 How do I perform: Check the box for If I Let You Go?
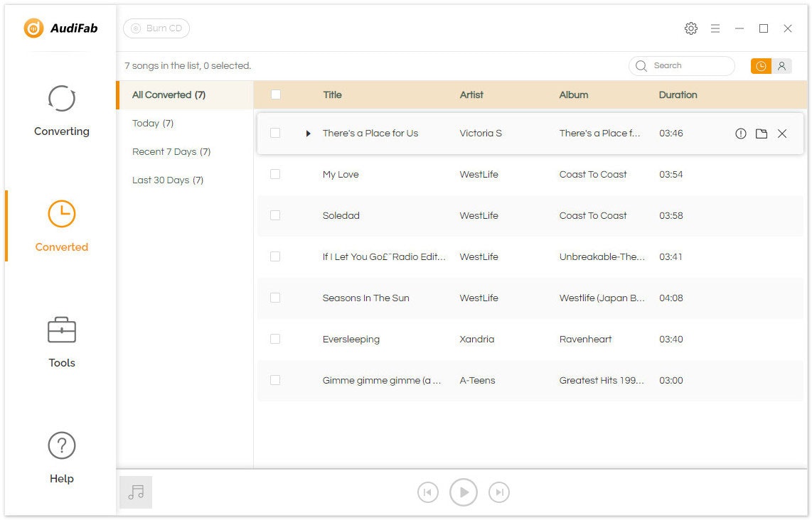coord(275,256)
